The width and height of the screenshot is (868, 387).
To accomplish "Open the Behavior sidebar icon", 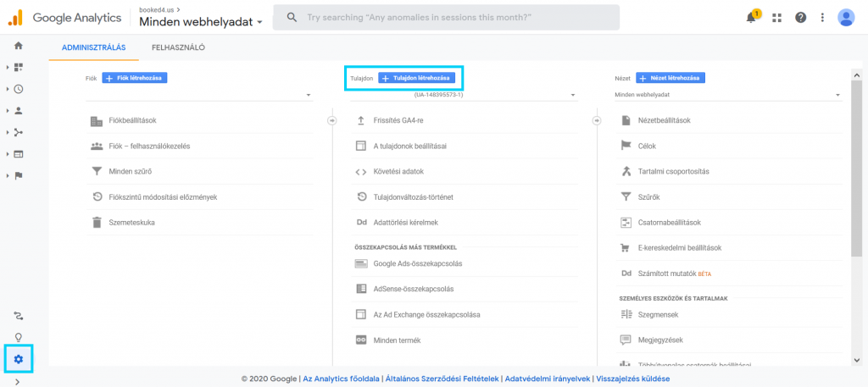I will click(19, 153).
